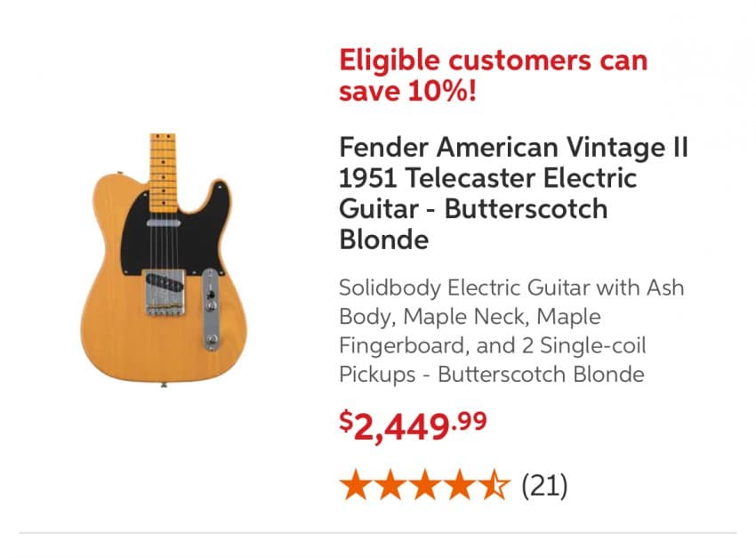Click "Solidbody Electric Guitar with Ash" description

click(511, 288)
